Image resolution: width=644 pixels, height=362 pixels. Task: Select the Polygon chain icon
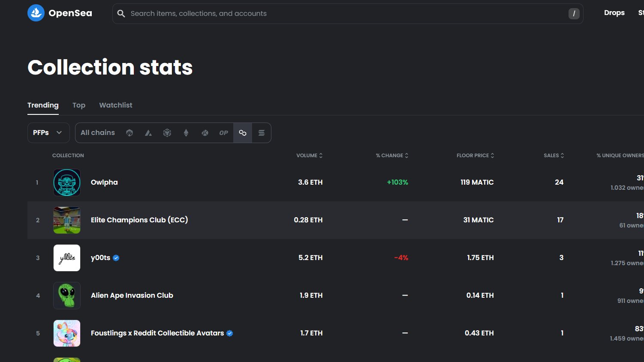243,133
